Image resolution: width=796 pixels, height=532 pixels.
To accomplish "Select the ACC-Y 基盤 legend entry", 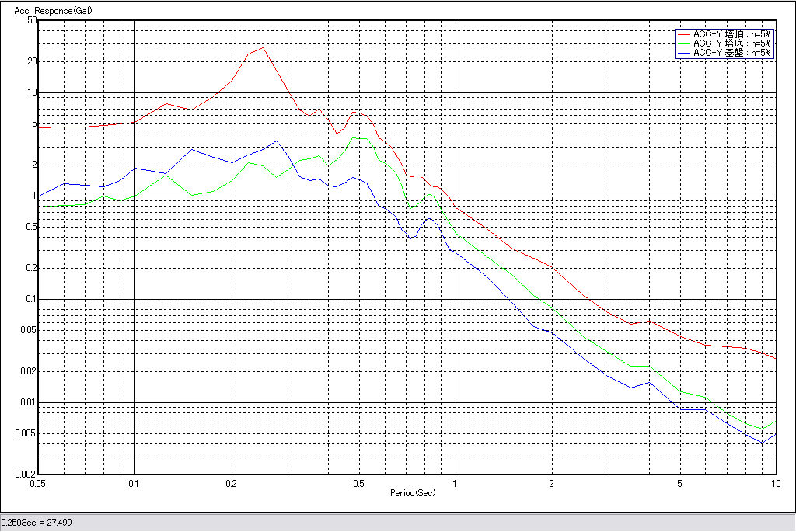I will point(731,53).
